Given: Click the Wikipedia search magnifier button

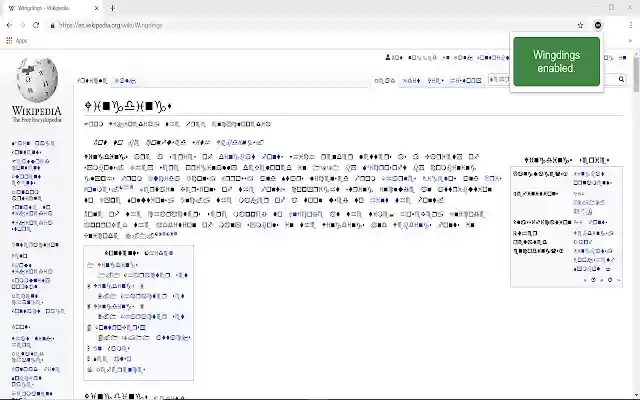Looking at the screenshot, I should (621, 79).
